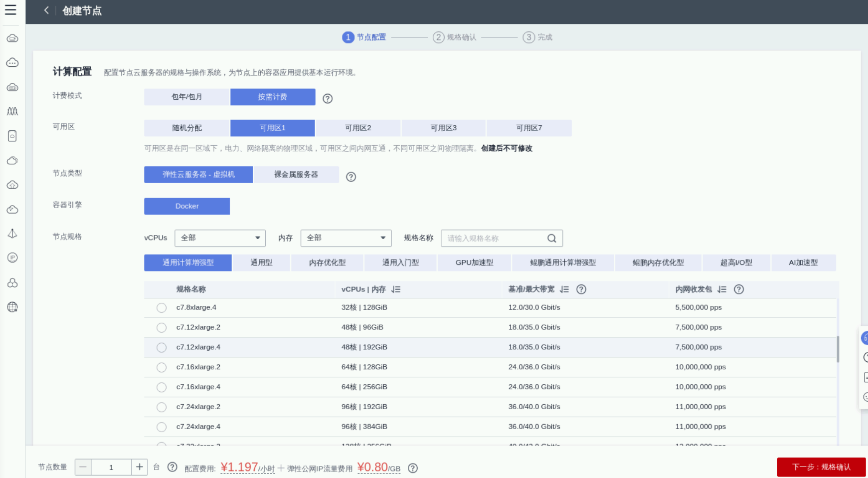868x478 pixels.
Task: Select availability zone 可用区7
Action: (x=529, y=128)
